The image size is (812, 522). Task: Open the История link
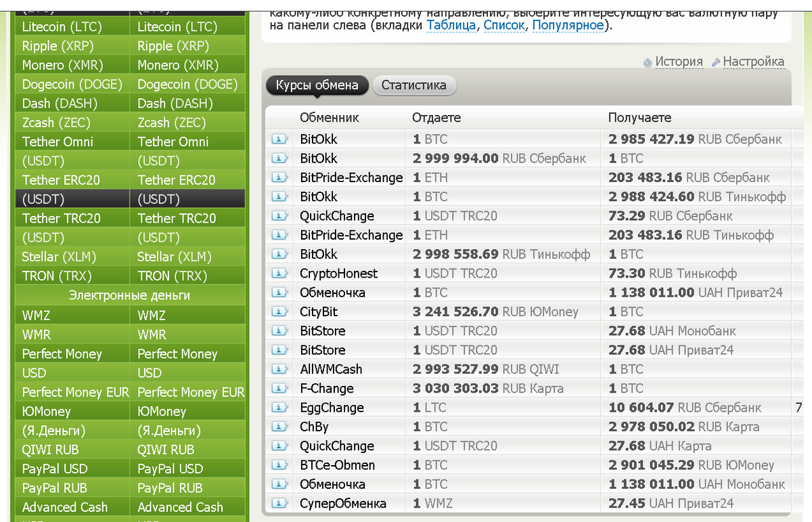pyautogui.click(x=679, y=62)
